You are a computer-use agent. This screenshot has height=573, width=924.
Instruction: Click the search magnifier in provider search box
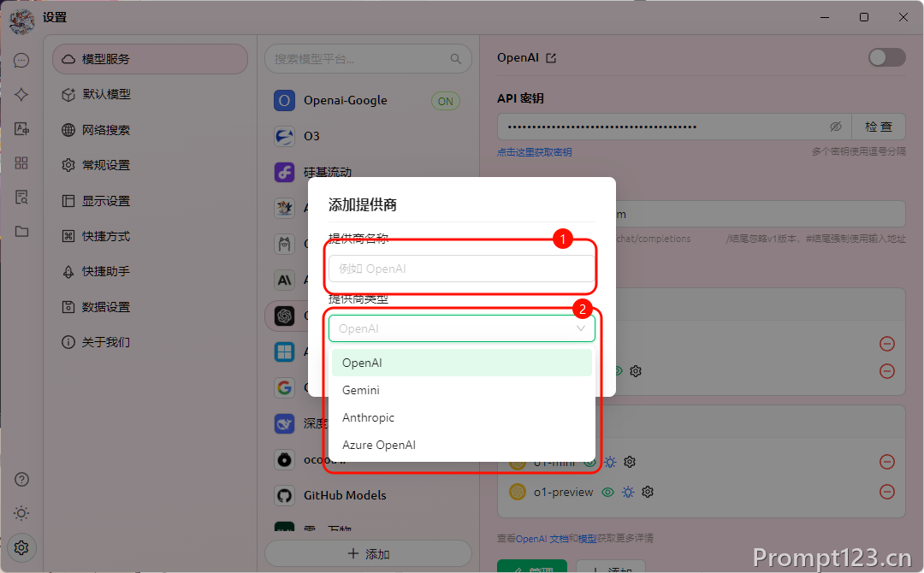[455, 59]
